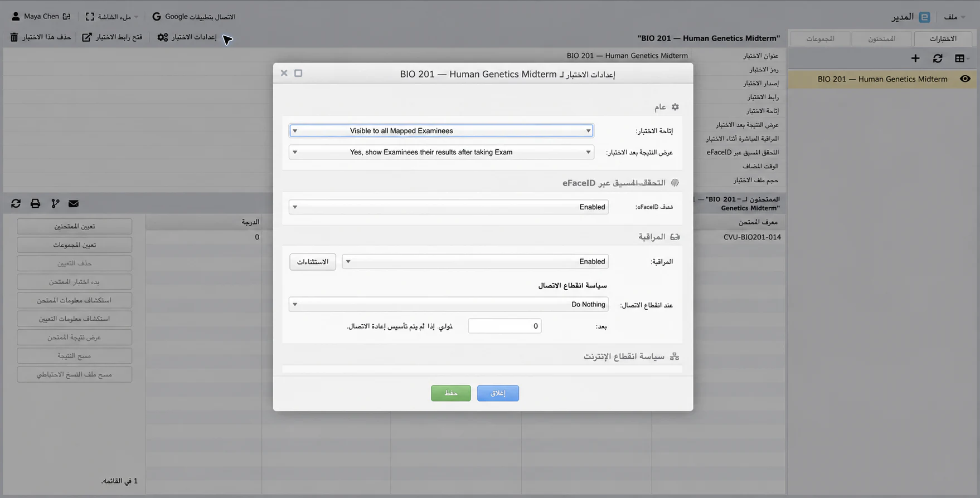Click the blue إغلاق close button
This screenshot has width=980, height=498.
498,393
